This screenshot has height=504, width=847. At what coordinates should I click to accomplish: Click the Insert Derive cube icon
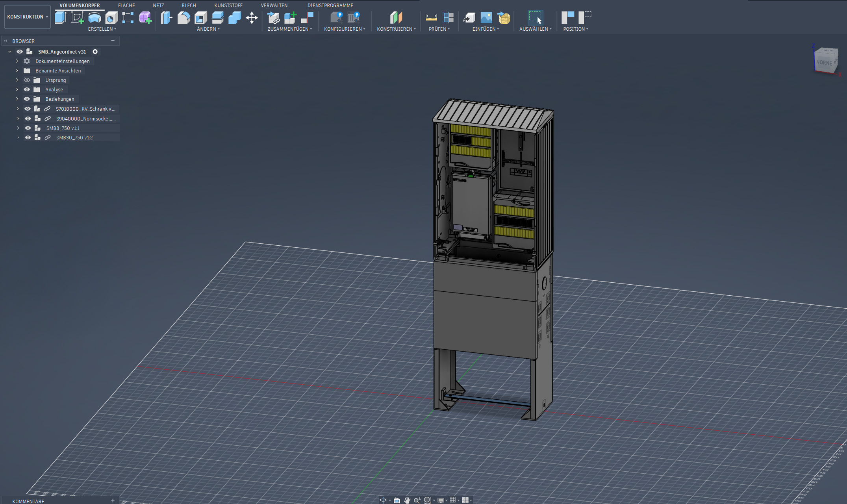click(469, 18)
